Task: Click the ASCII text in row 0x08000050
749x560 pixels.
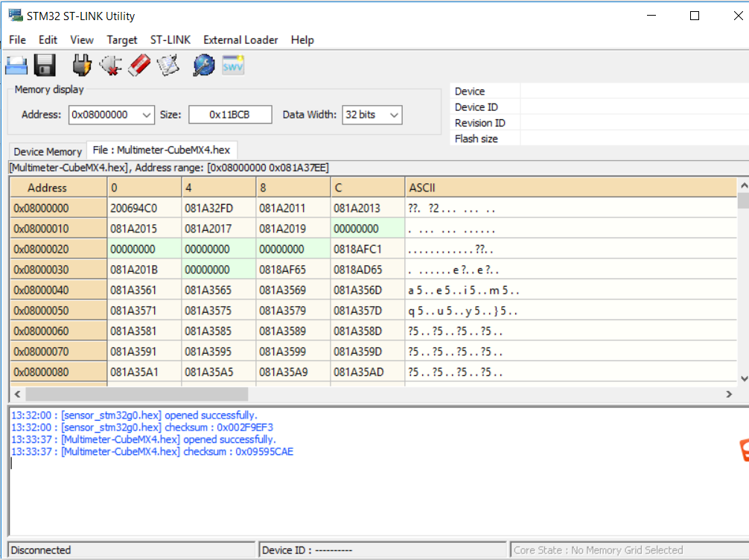Action: pyautogui.click(x=463, y=311)
